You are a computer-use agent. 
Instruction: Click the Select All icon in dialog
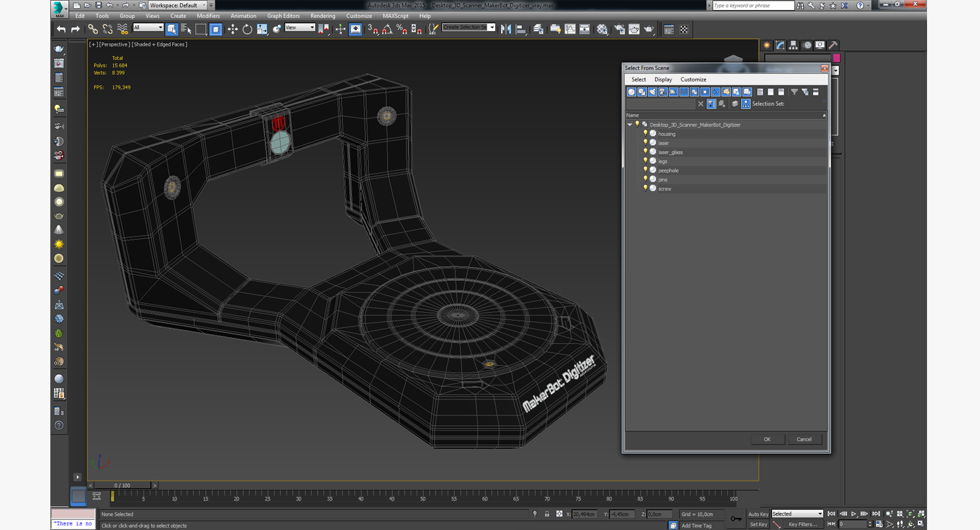(x=760, y=92)
